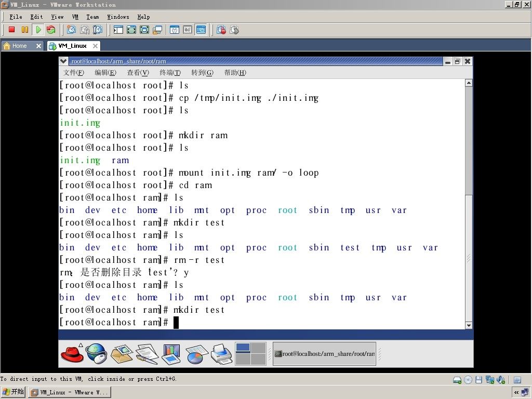Viewport: 532px width, 399px height.
Task: Toggle the sidebar panel view icon
Action: [118, 30]
